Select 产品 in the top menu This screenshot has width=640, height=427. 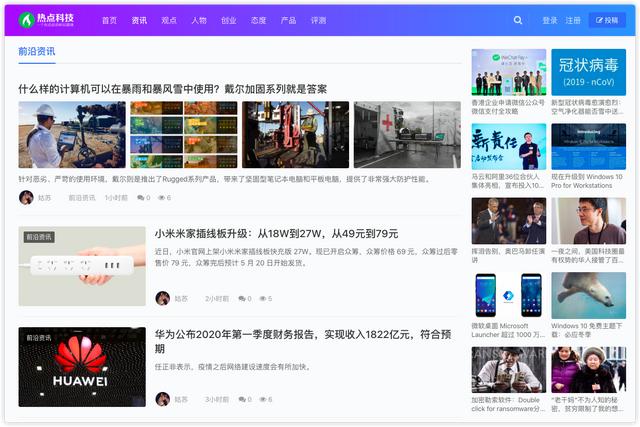[288, 20]
